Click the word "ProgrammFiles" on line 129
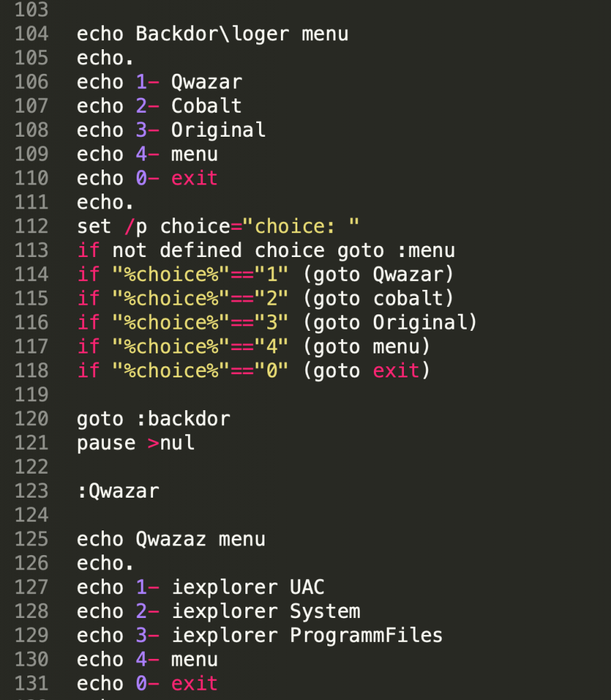Image resolution: width=611 pixels, height=700 pixels. tap(366, 635)
